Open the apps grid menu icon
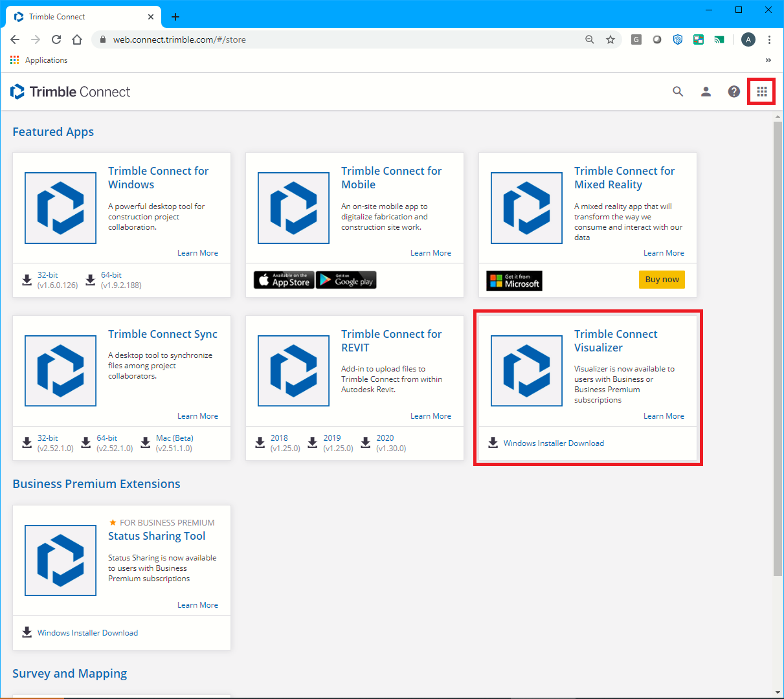 click(761, 92)
